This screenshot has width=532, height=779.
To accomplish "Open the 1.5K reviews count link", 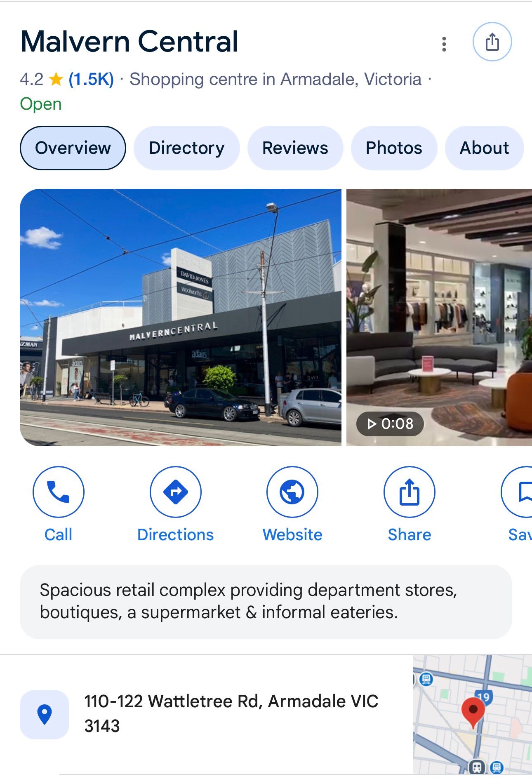I will click(91, 79).
